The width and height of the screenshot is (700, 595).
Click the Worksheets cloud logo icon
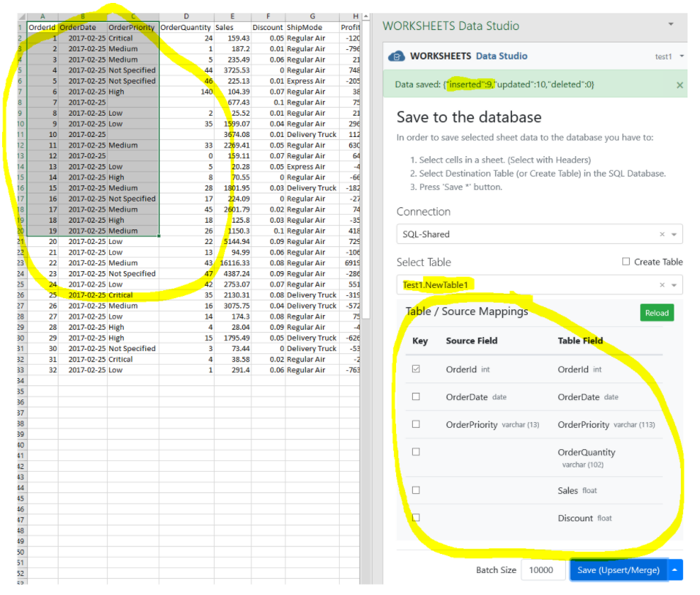[x=396, y=56]
